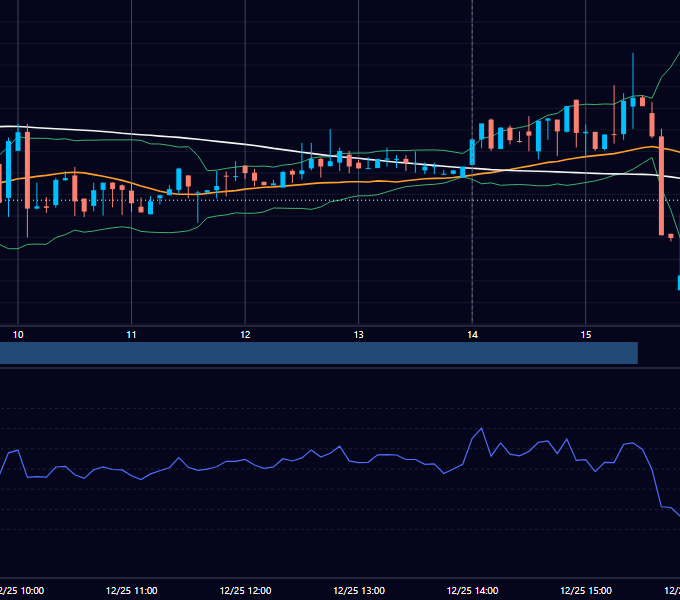Click the hour label 13 on the axis
The image size is (680, 600).
click(359, 335)
